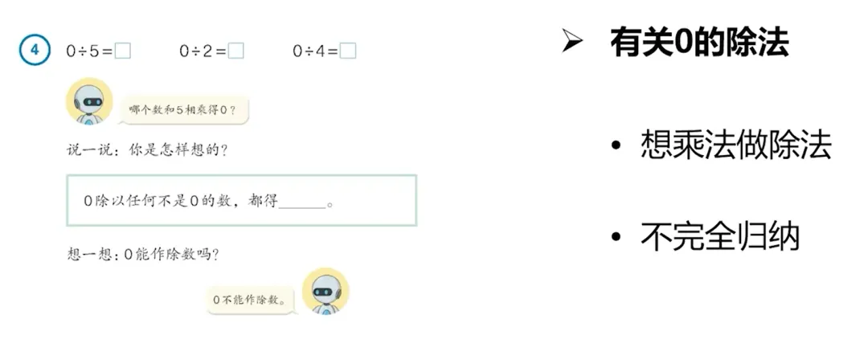Click the arrow bullet before "有关0的除法"
The image size is (868, 352).
pos(571,43)
